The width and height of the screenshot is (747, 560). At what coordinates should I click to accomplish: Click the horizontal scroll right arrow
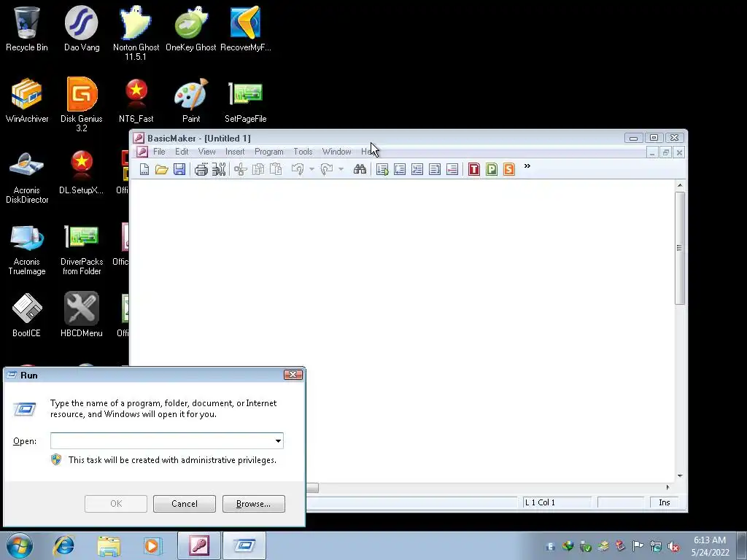click(x=667, y=487)
